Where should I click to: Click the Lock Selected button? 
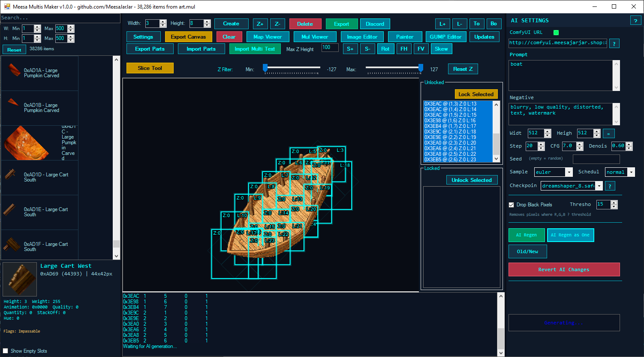coord(476,94)
